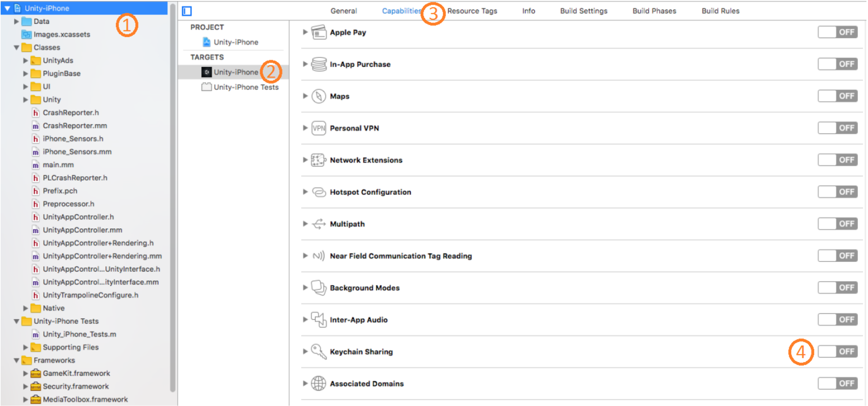This screenshot has width=868, height=406.
Task: Click the NFC Tag Reading icon
Action: (x=318, y=256)
